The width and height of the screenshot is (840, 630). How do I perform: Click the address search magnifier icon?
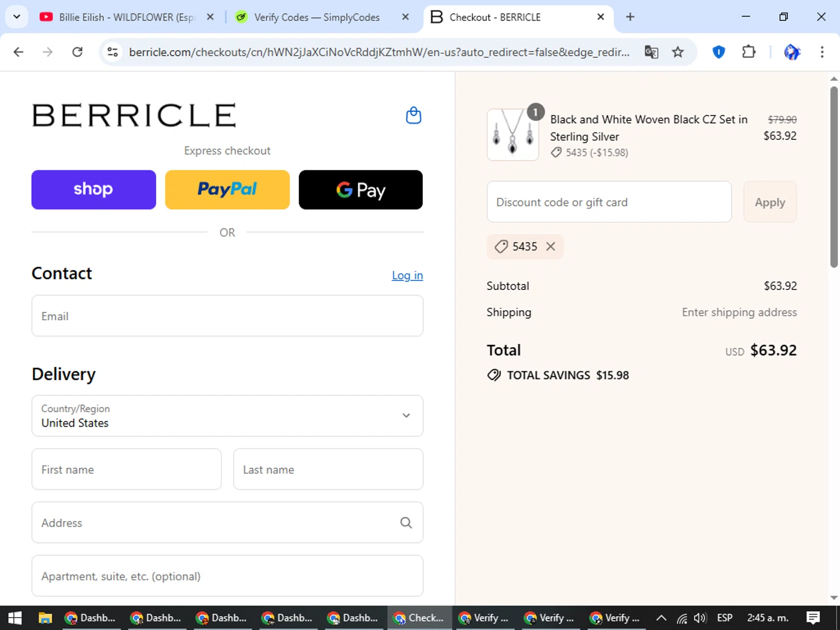[x=406, y=522]
